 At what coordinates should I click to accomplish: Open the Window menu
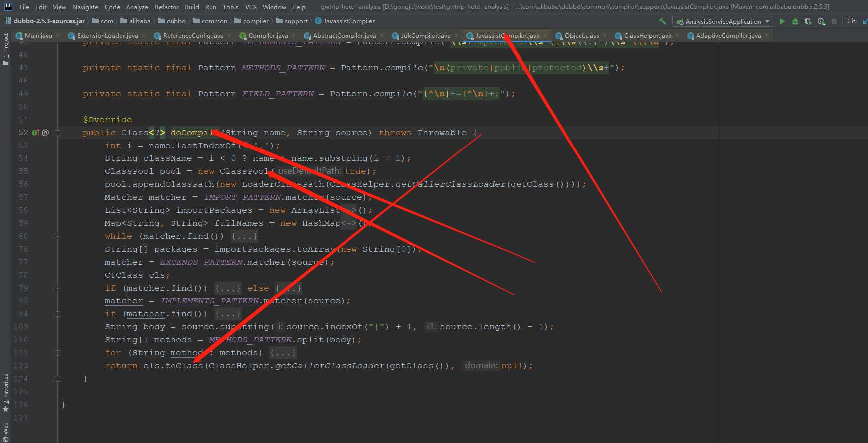[275, 7]
